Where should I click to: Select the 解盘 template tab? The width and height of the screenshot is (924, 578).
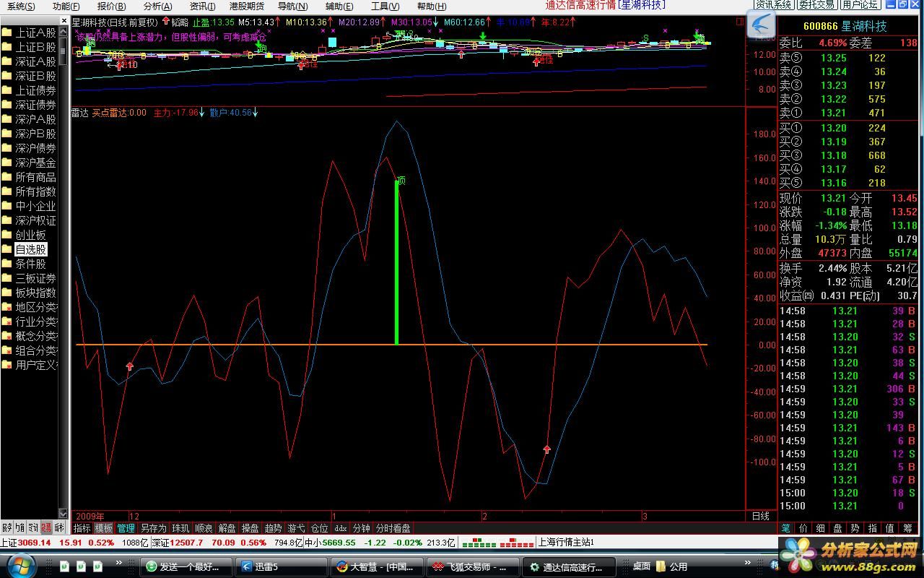227,528
